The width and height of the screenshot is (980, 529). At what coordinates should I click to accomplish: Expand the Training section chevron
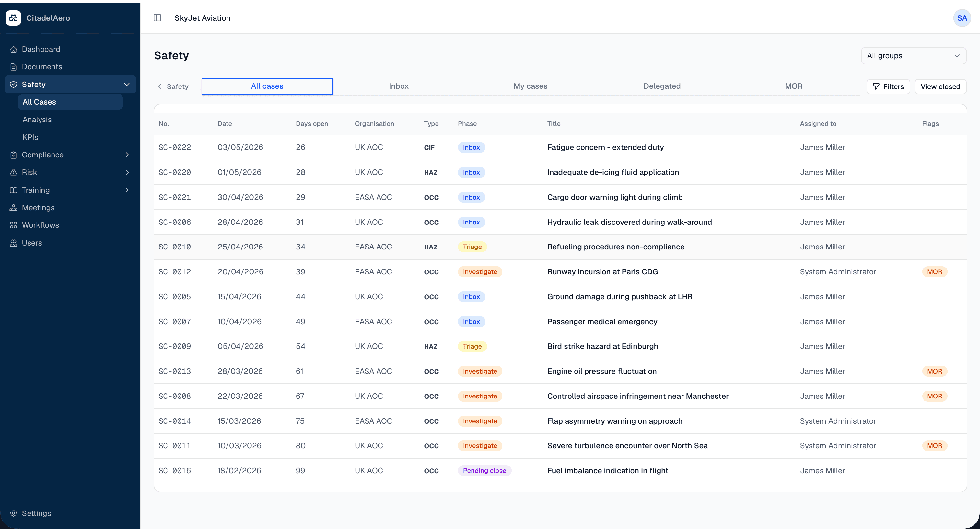(127, 190)
